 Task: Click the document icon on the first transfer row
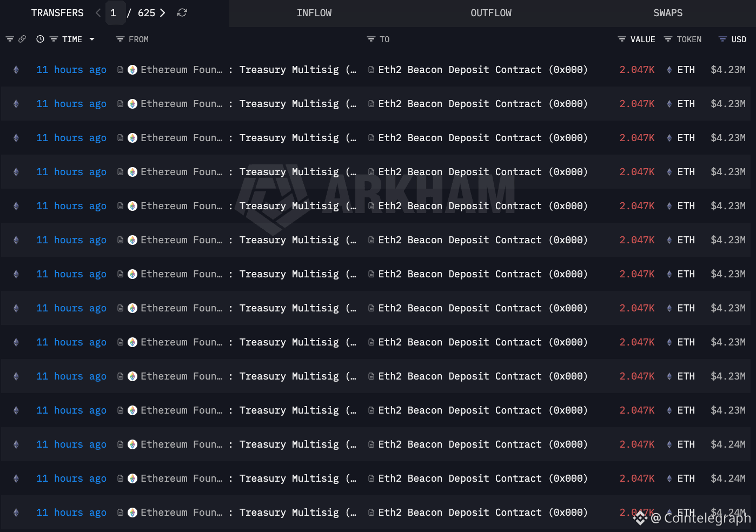pos(120,69)
